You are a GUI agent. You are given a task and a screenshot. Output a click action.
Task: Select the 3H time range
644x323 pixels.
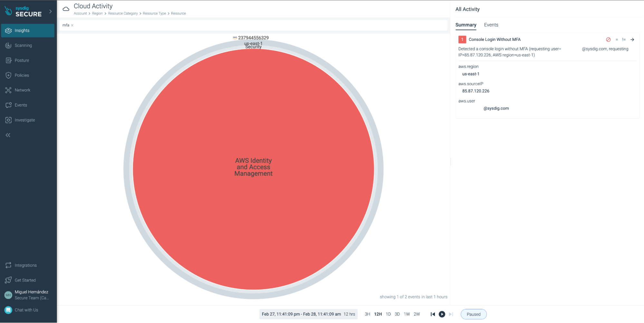(x=367, y=314)
